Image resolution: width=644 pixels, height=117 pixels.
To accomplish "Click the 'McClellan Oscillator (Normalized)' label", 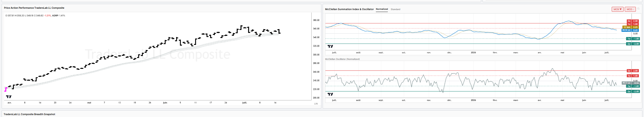I will (342, 59).
